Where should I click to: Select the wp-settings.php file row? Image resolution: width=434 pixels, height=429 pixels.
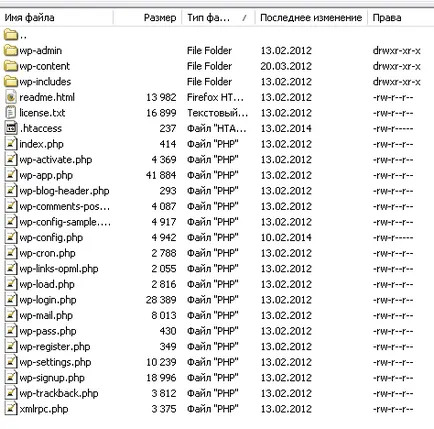tap(217, 362)
